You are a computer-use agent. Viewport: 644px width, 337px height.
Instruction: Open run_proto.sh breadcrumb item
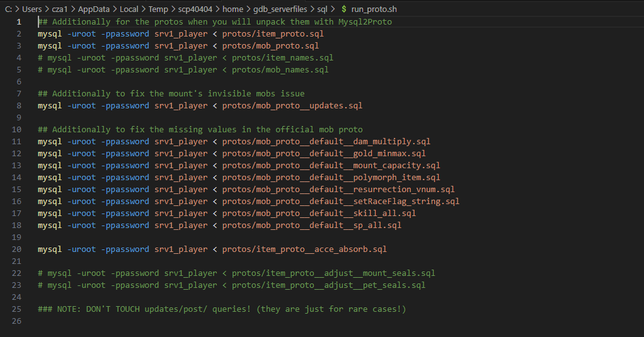point(374,9)
